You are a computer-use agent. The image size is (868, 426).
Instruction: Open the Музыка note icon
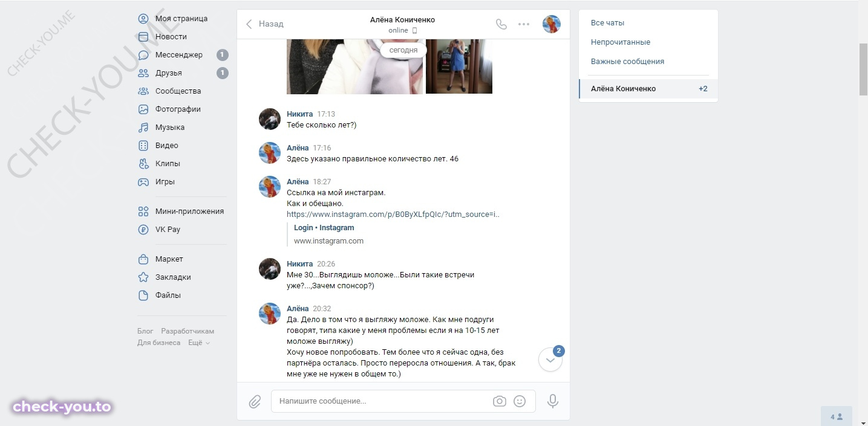click(x=143, y=127)
